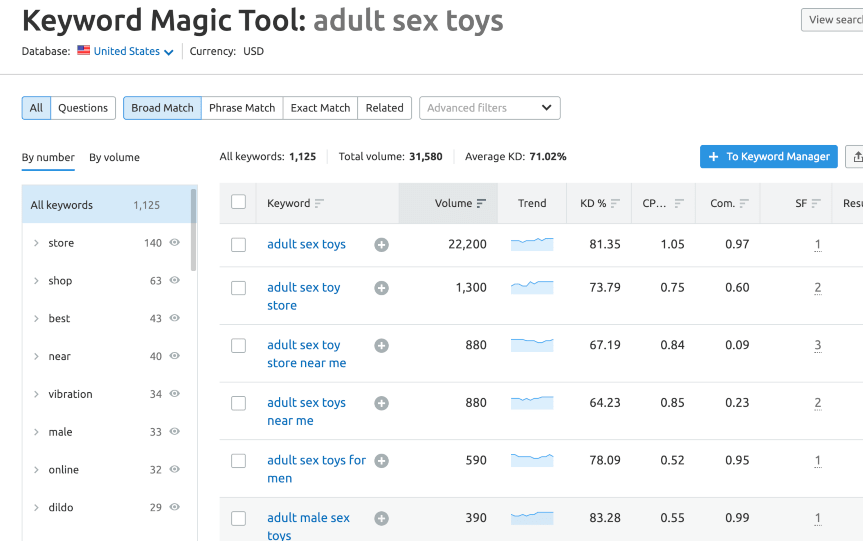Screen dimensions: 863x541
Task: Click the Com. column sort icon
Action: click(x=744, y=204)
